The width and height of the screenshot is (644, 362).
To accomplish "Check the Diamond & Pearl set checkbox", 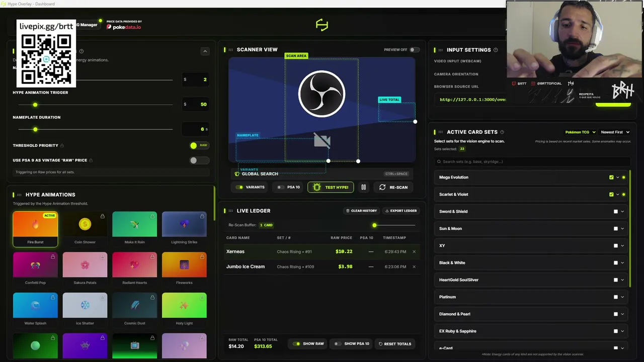I will point(615,314).
